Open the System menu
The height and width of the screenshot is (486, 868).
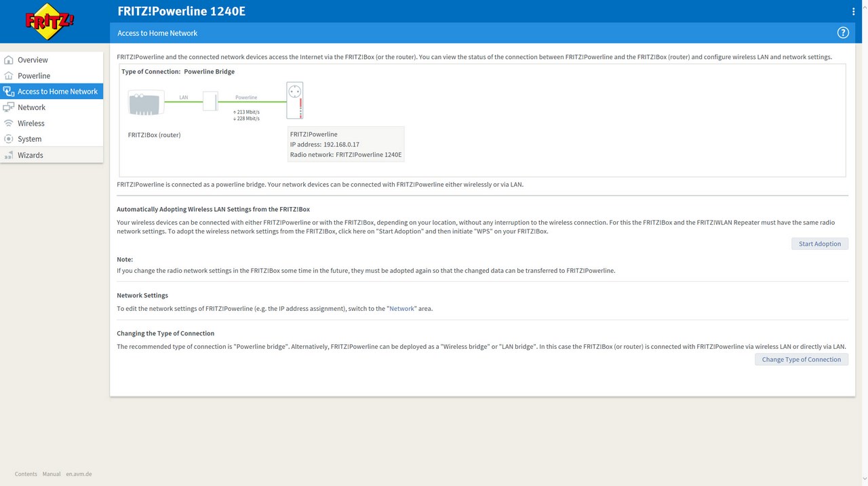pos(52,138)
